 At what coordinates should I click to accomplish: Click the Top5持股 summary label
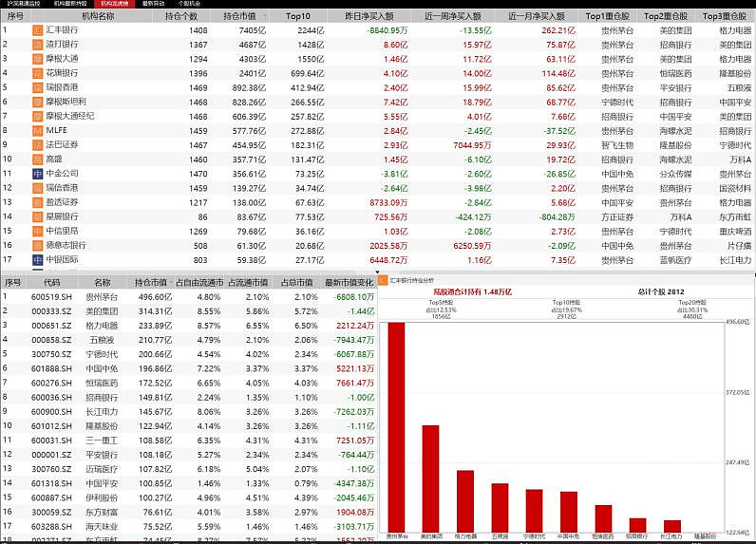441,303
